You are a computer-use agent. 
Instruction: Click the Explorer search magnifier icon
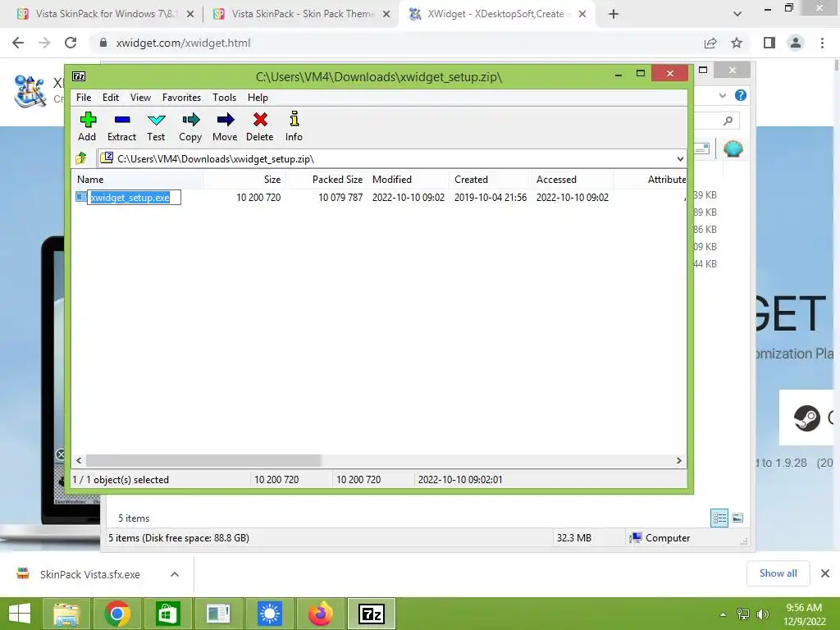coord(728,121)
